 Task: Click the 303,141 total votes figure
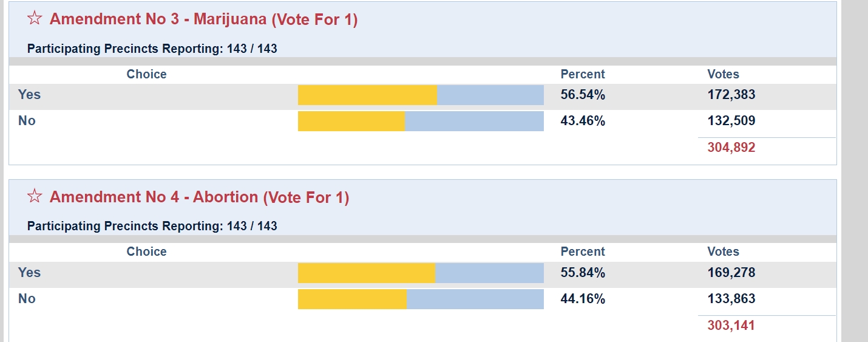coord(731,326)
